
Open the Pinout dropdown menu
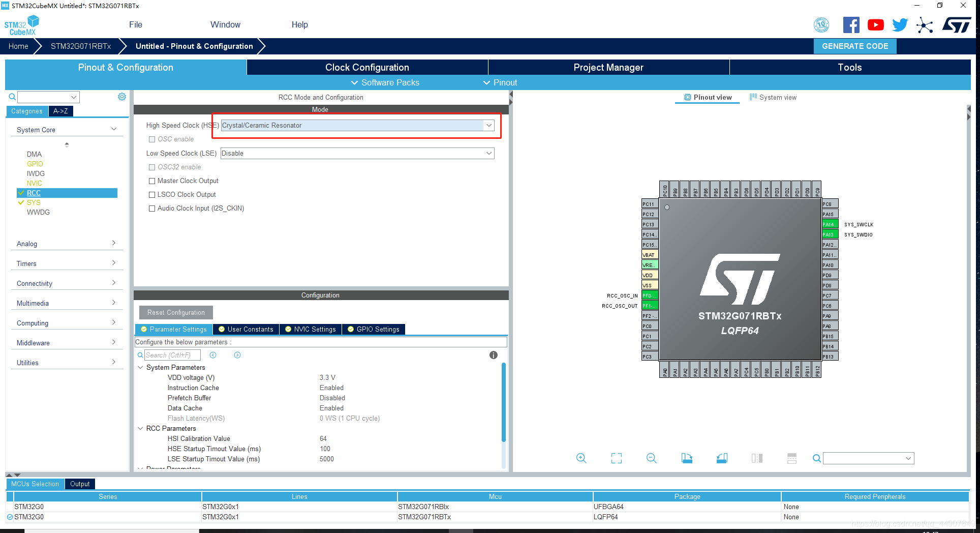click(x=500, y=82)
